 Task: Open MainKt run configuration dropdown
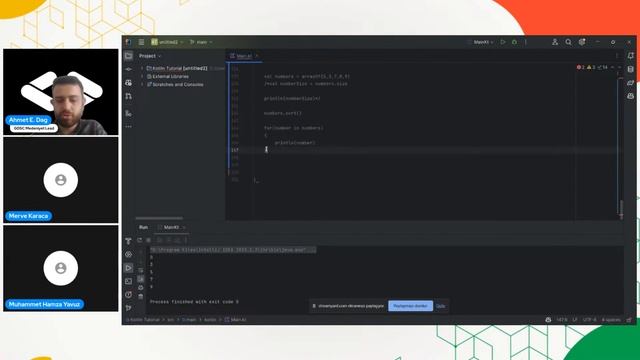482,42
